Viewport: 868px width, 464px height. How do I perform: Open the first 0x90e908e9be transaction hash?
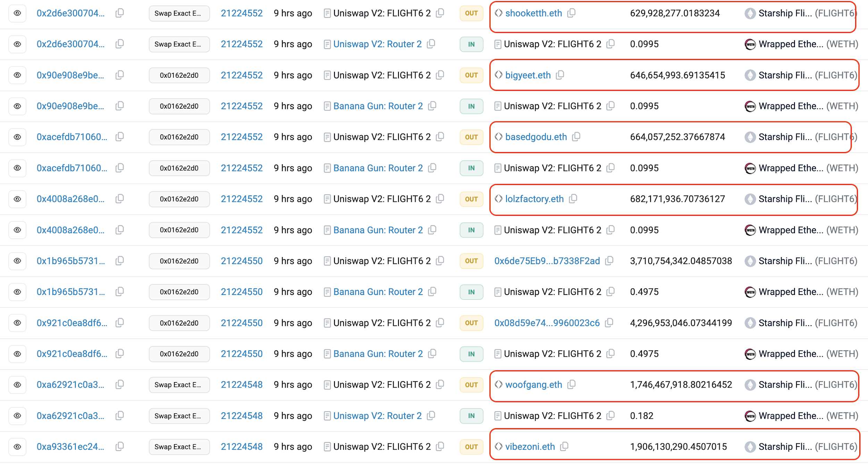point(70,75)
